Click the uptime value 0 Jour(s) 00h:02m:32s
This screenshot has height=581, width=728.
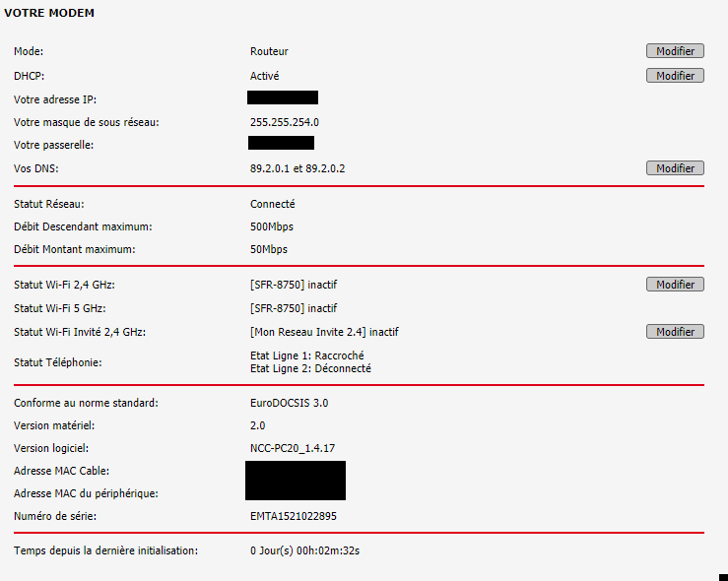(303, 549)
